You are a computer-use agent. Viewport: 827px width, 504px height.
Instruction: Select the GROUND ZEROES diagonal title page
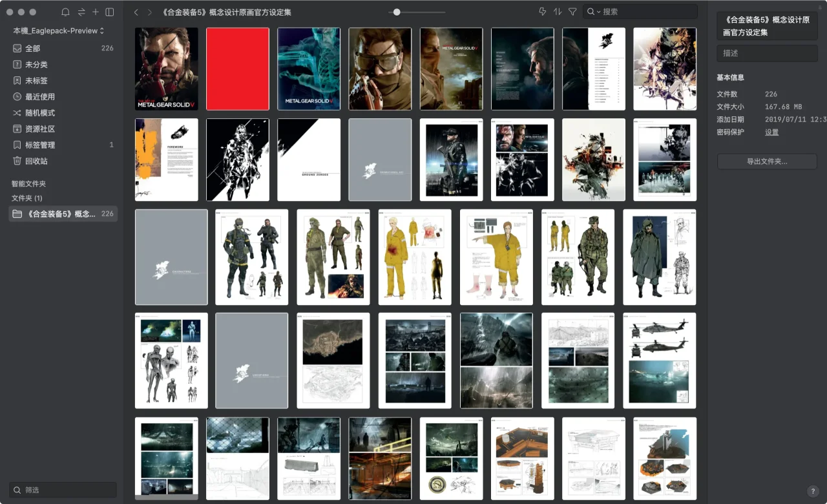point(309,160)
